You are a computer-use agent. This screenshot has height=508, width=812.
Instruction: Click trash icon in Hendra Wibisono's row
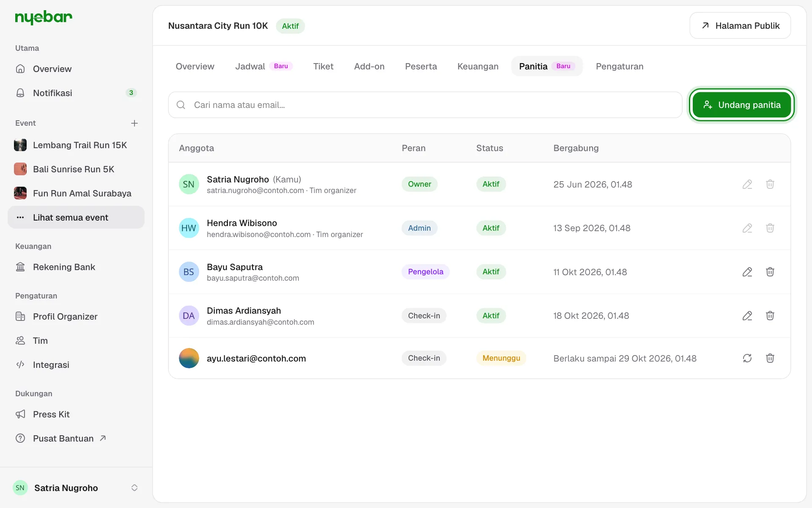[770, 228]
